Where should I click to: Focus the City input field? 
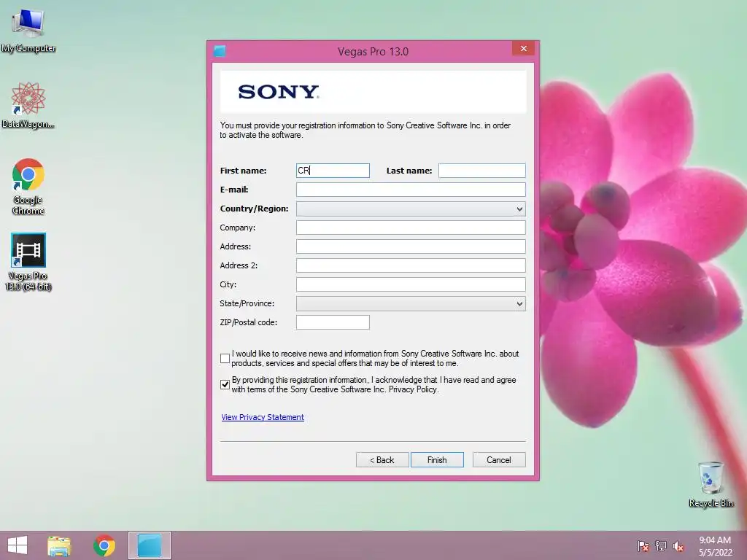[x=411, y=284]
